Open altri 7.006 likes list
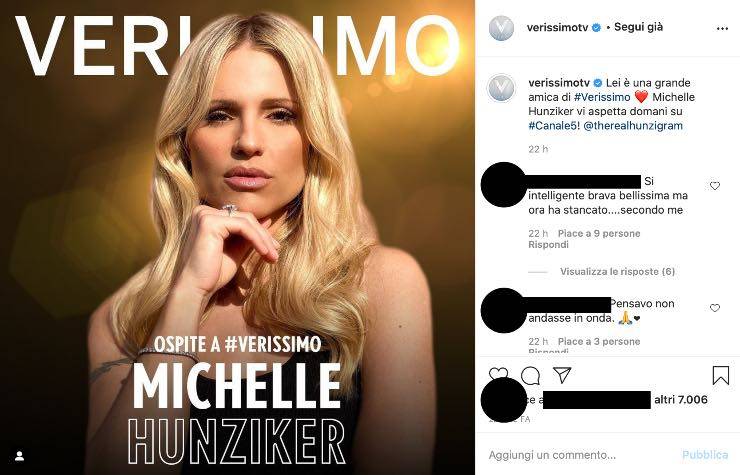Image resolution: width=740 pixels, height=475 pixels. click(x=681, y=399)
